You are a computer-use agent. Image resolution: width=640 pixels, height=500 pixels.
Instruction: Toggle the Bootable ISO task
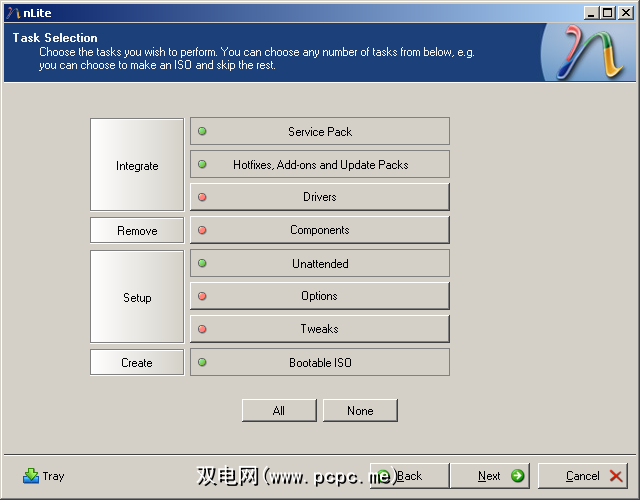pos(320,362)
